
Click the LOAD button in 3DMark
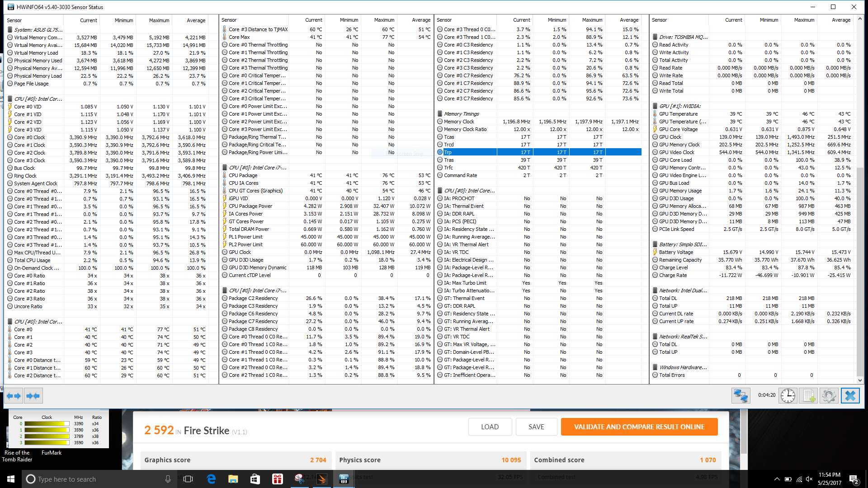pos(490,427)
